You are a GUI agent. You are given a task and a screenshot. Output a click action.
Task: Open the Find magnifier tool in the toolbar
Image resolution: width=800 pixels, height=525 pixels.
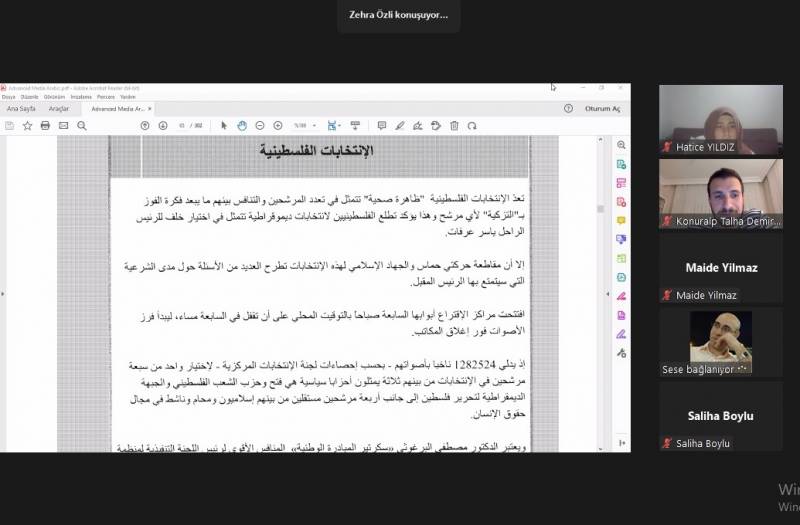click(x=81, y=125)
